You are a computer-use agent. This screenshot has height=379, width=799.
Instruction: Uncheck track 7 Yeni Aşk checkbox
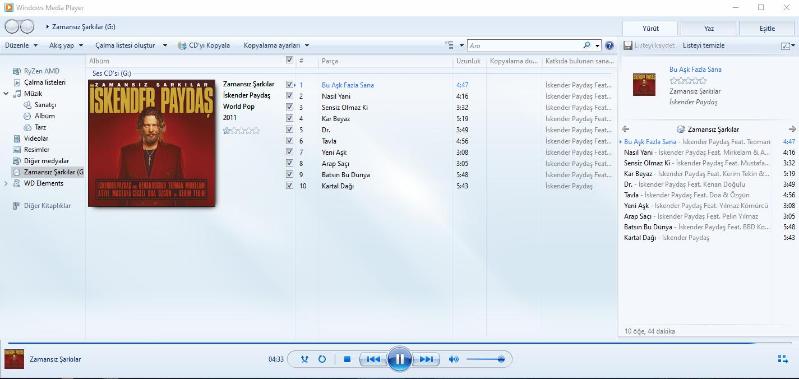(x=289, y=152)
